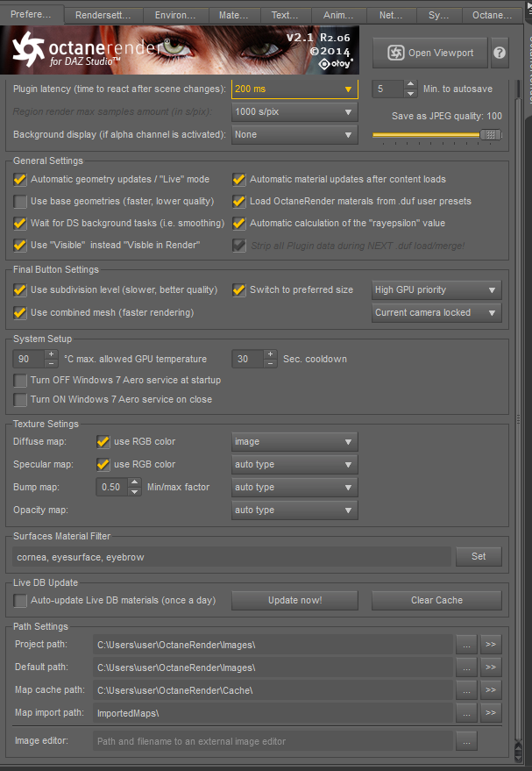The width and height of the screenshot is (532, 771).
Task: Open Map cache path with >> button
Action: (x=491, y=690)
